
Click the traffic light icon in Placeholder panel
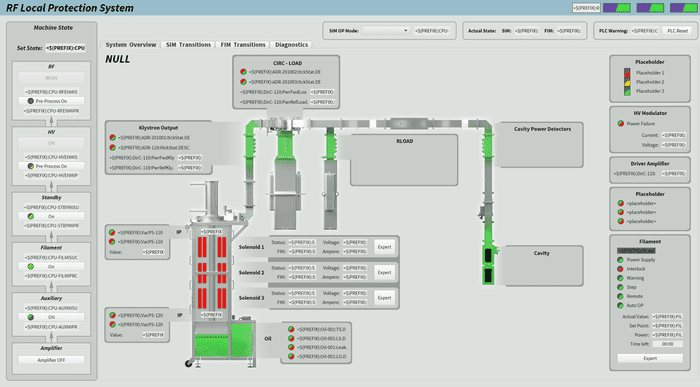627,82
